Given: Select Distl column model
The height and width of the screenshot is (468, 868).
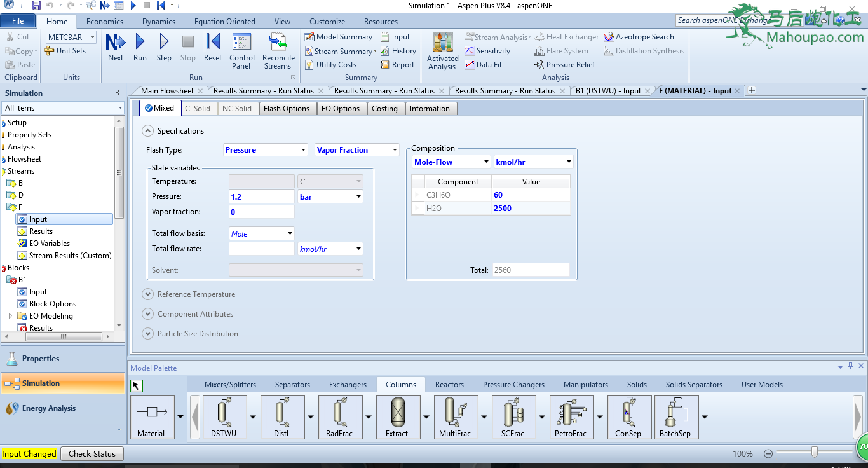Looking at the screenshot, I should pyautogui.click(x=282, y=416).
